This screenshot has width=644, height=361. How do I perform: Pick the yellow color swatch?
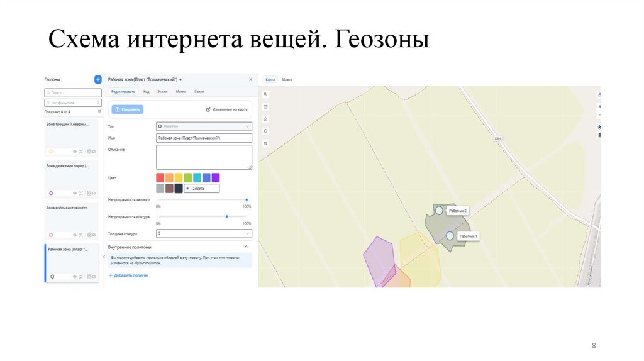coord(179,177)
